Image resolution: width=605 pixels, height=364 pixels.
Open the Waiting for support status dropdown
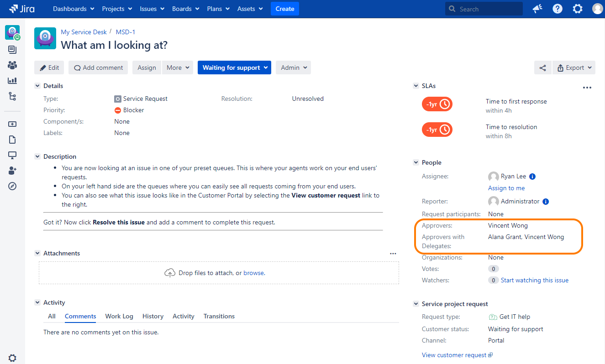click(234, 68)
